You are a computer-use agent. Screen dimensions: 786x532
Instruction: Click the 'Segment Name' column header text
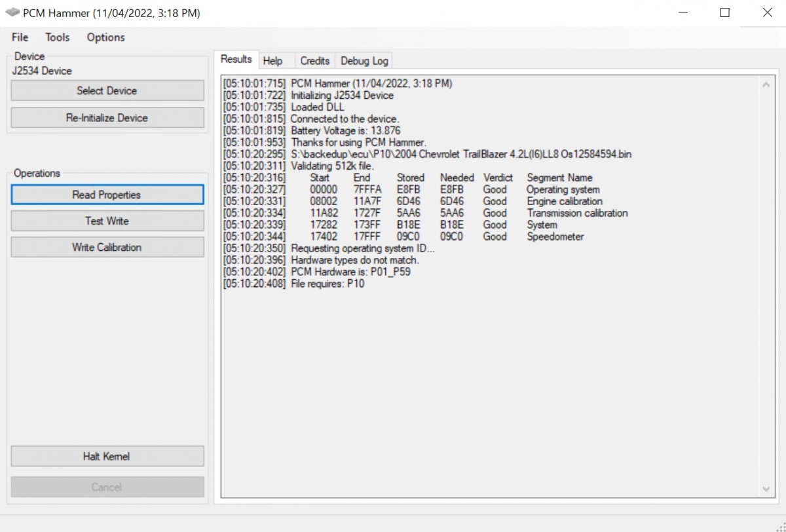(559, 178)
